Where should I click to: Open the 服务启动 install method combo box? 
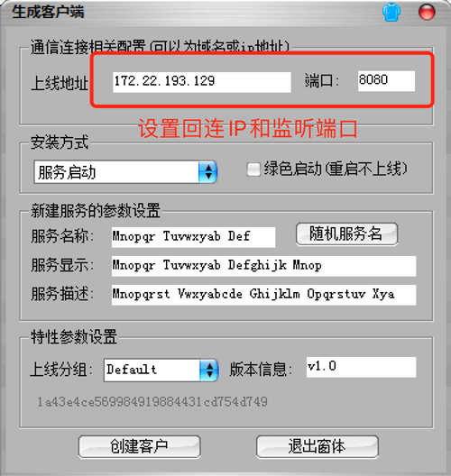pyautogui.click(x=125, y=172)
